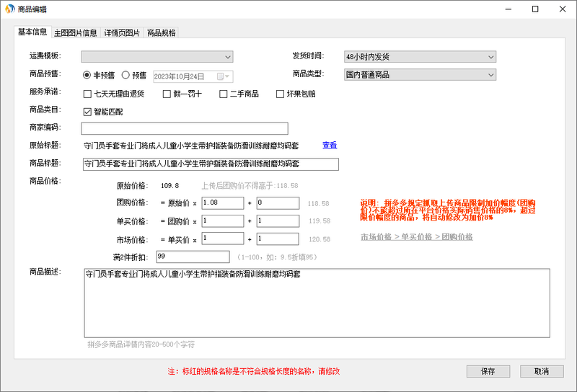Click the 团购价格 addend field containing 0
577x392 pixels.
pyautogui.click(x=278, y=203)
